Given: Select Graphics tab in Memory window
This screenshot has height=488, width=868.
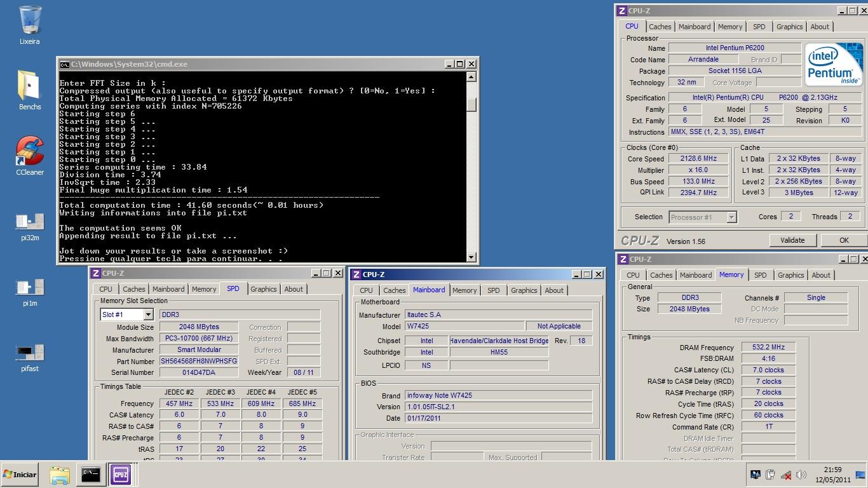Looking at the screenshot, I should pyautogui.click(x=791, y=275).
